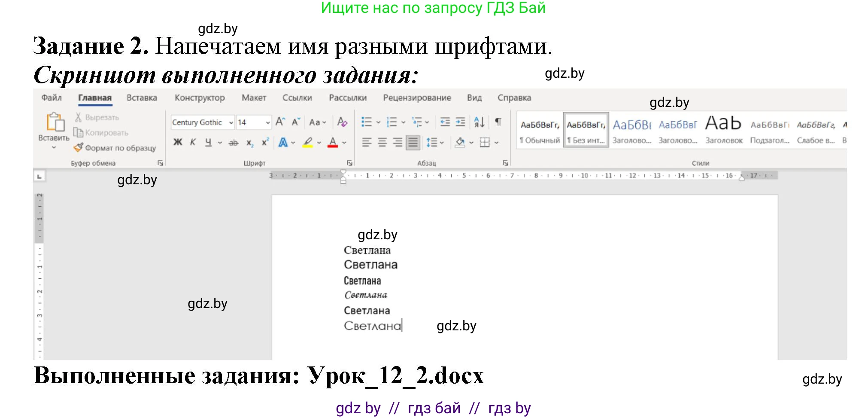Viewport: 868px width, 418px height.
Task: Align text left
Action: pos(366,142)
